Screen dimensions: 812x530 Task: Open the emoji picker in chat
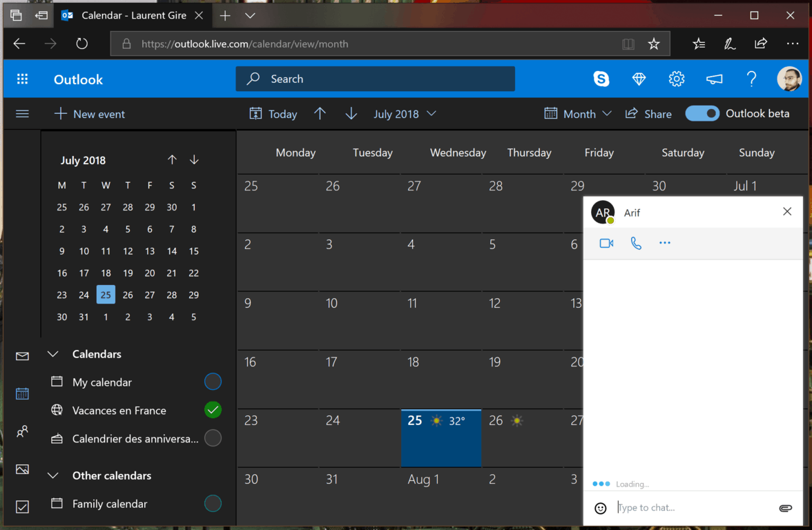(600, 508)
